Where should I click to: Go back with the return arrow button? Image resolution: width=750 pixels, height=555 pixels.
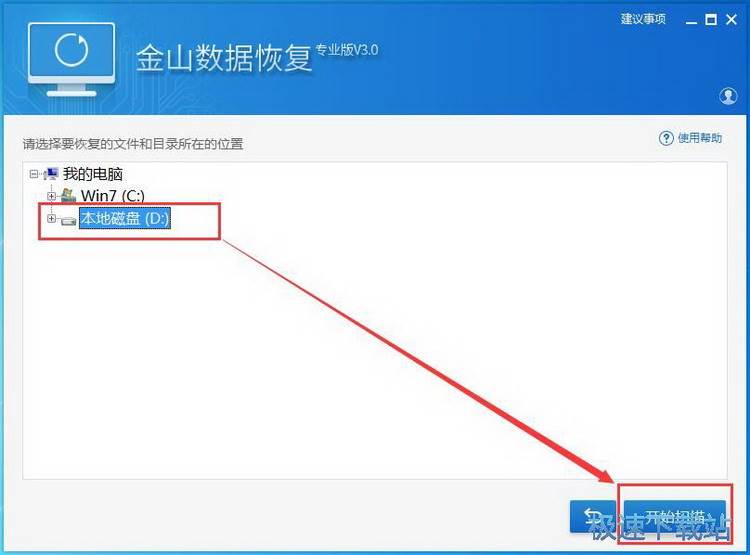[x=592, y=516]
